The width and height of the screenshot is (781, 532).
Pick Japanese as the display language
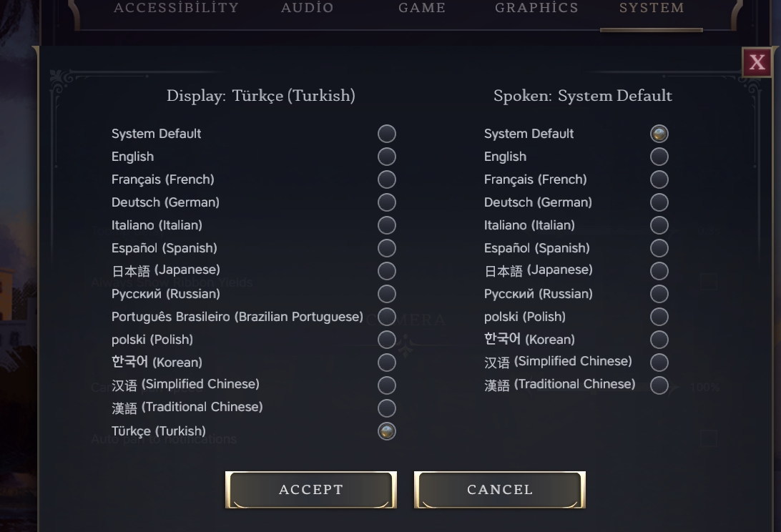386,271
